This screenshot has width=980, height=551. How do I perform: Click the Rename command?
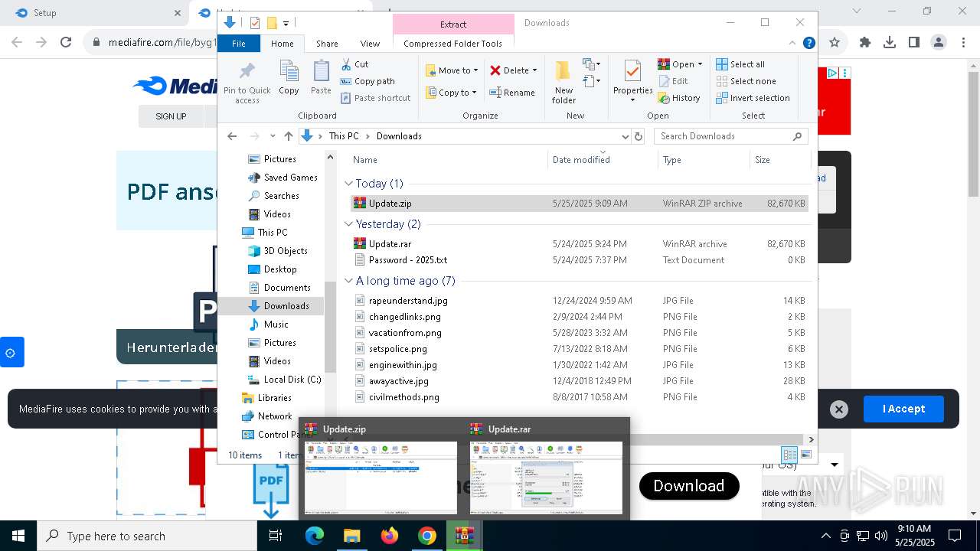[x=512, y=93]
